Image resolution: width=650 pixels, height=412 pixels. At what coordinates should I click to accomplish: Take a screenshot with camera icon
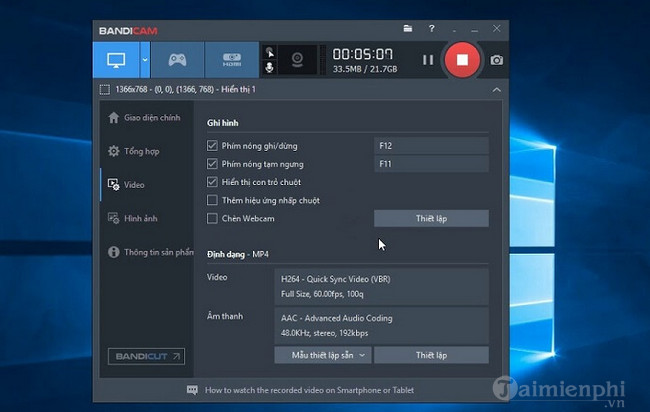click(496, 60)
